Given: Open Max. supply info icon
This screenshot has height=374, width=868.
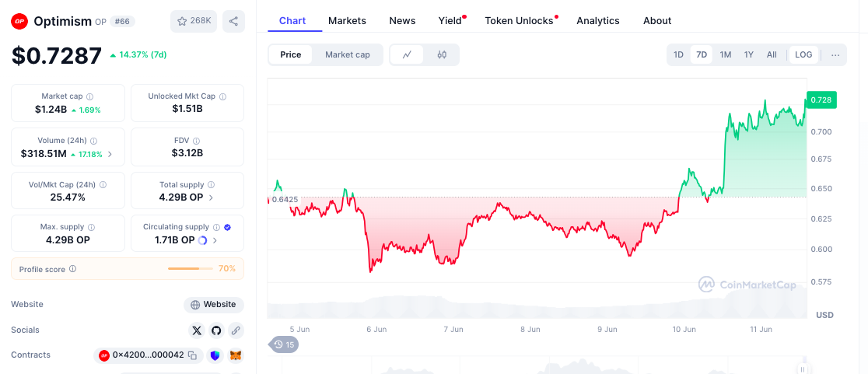Looking at the screenshot, I should pos(91,227).
